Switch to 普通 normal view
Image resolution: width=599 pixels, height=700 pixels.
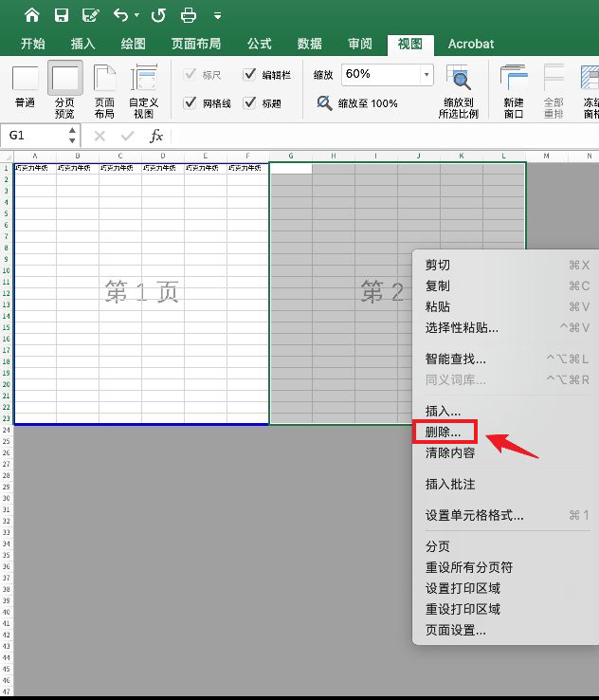(x=25, y=87)
